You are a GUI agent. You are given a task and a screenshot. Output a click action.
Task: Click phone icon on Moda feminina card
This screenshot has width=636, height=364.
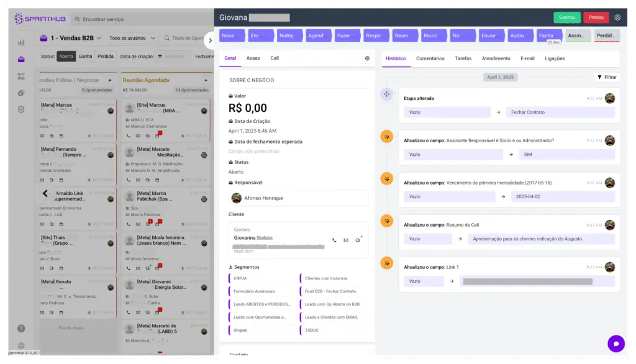129,268
